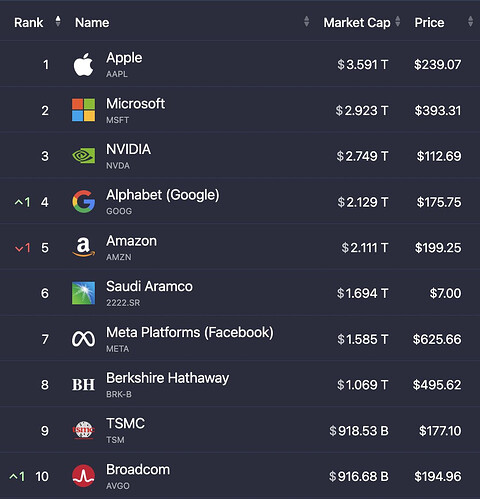Open the red Broadcom pulse logo

(83, 476)
